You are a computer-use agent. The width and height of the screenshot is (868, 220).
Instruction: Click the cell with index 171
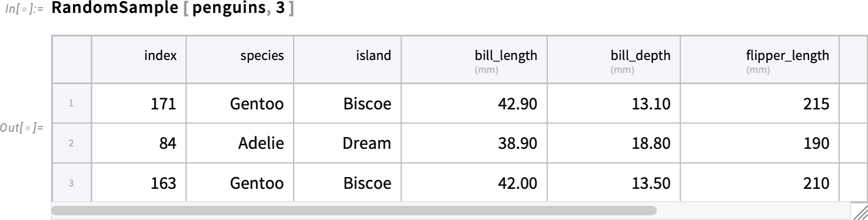click(x=139, y=104)
